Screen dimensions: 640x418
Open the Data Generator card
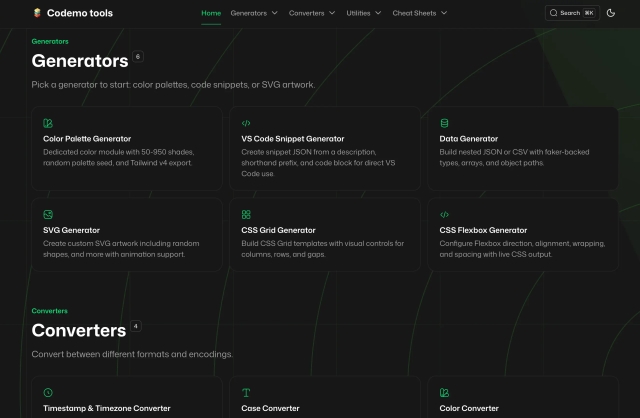[x=523, y=149]
